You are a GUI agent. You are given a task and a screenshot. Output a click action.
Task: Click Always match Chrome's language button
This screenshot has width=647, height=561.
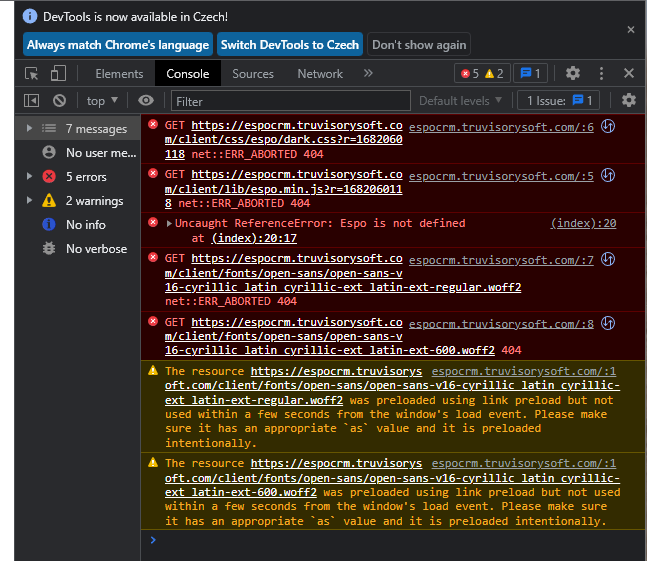pyautogui.click(x=118, y=45)
